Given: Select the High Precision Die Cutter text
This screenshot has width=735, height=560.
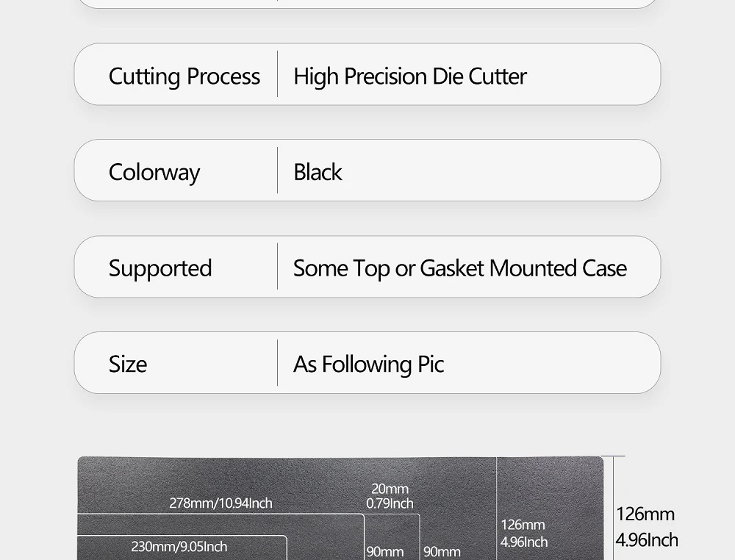Looking at the screenshot, I should coord(409,76).
